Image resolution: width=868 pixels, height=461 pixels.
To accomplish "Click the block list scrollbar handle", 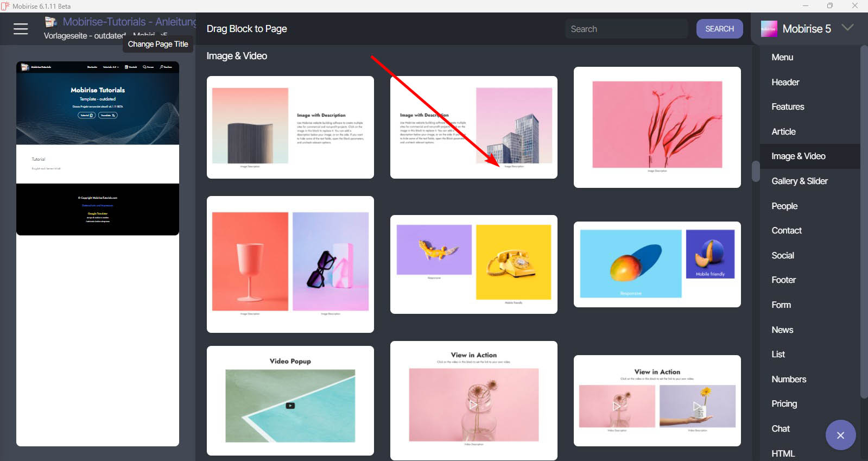I will [x=756, y=172].
